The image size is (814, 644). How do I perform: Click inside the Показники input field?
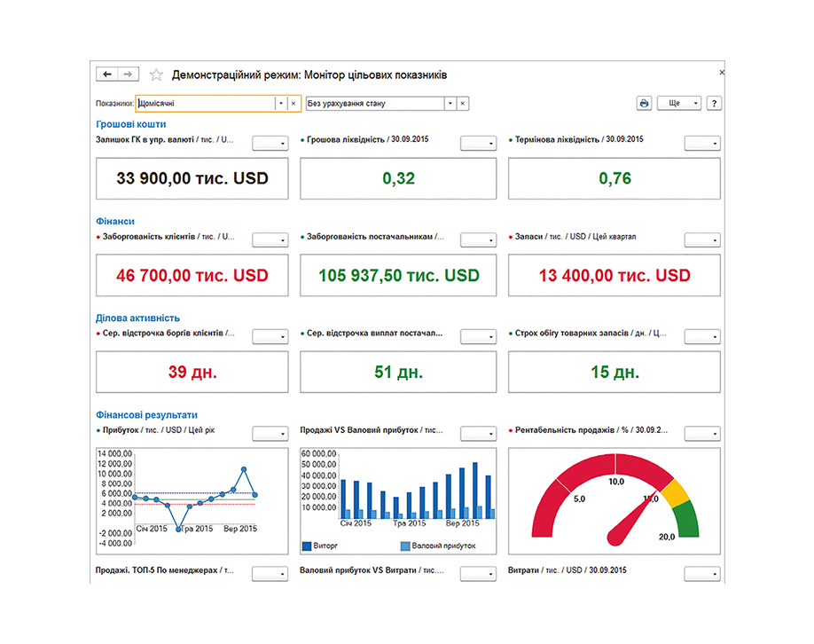205,104
